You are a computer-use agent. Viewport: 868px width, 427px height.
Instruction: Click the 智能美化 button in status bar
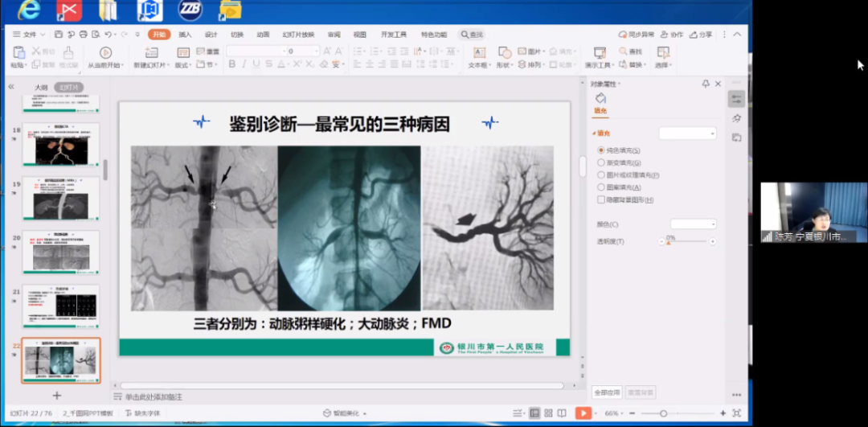[x=345, y=413]
